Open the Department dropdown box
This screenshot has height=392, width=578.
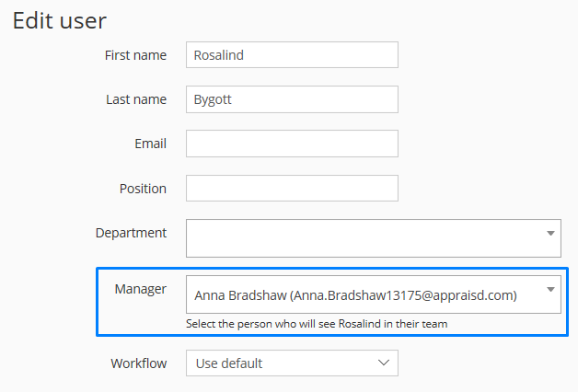coord(374,238)
